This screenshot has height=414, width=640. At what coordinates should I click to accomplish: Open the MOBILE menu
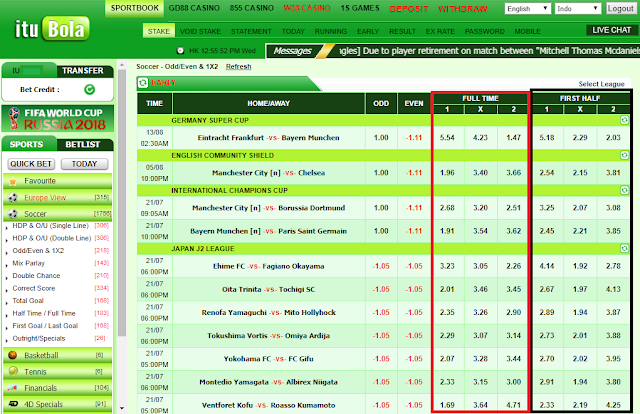coord(527,31)
